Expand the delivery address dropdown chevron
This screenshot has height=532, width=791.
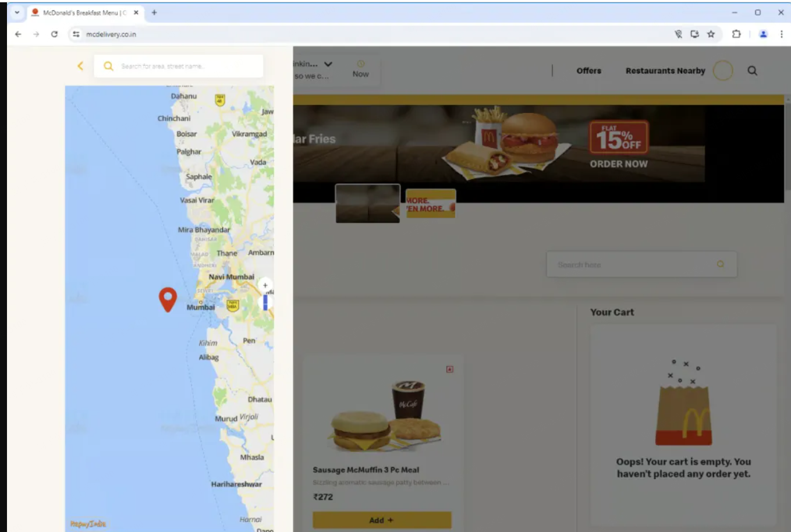328,64
